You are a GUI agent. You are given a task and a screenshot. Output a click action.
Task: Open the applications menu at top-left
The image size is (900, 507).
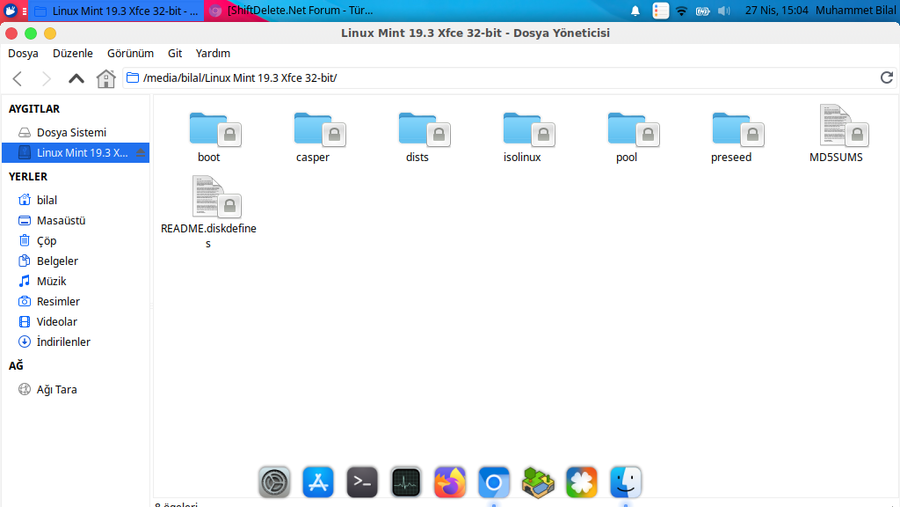tap(10, 10)
